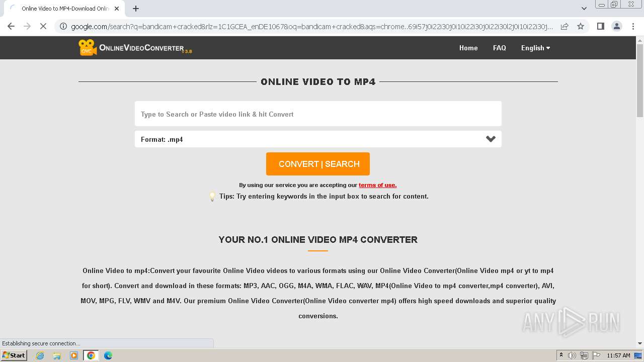Launch Microsoft Edge from taskbar
Viewport: 644px width, 362px height.
coord(108,355)
